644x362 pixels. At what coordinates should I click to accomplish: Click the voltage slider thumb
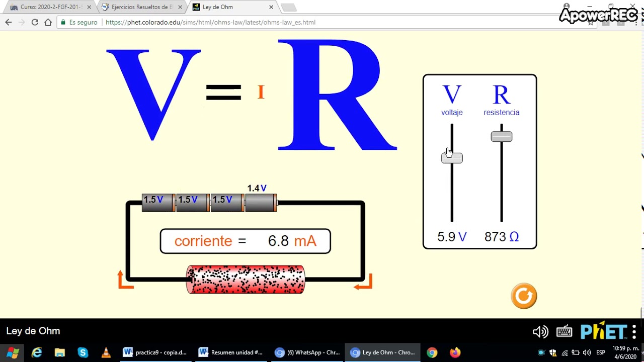(452, 158)
